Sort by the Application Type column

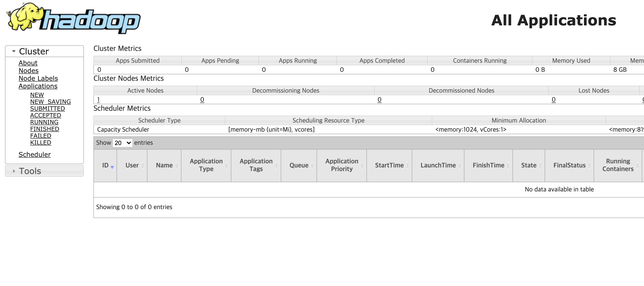click(x=226, y=165)
